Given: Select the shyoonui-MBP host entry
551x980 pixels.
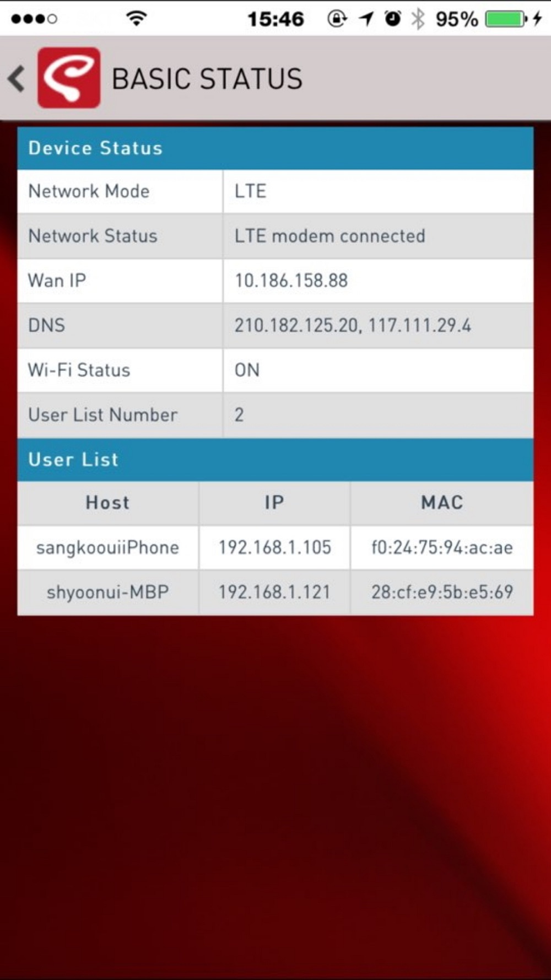Looking at the screenshot, I should [108, 593].
